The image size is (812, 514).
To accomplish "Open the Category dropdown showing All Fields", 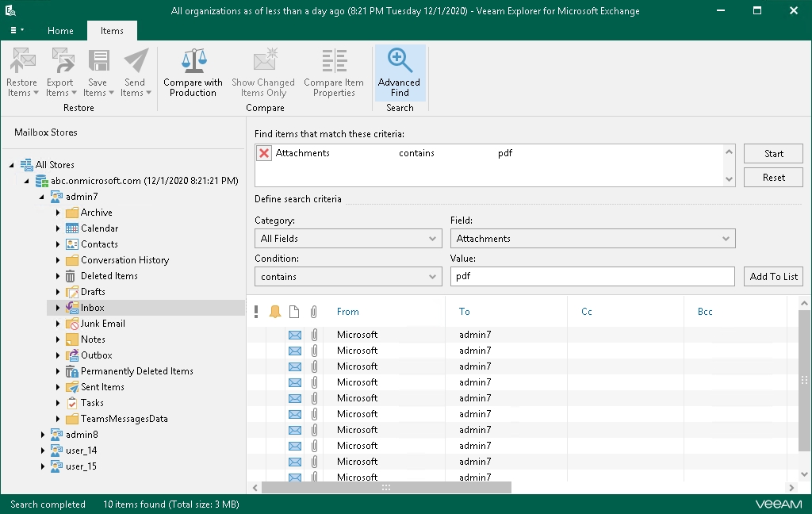I will (348, 238).
